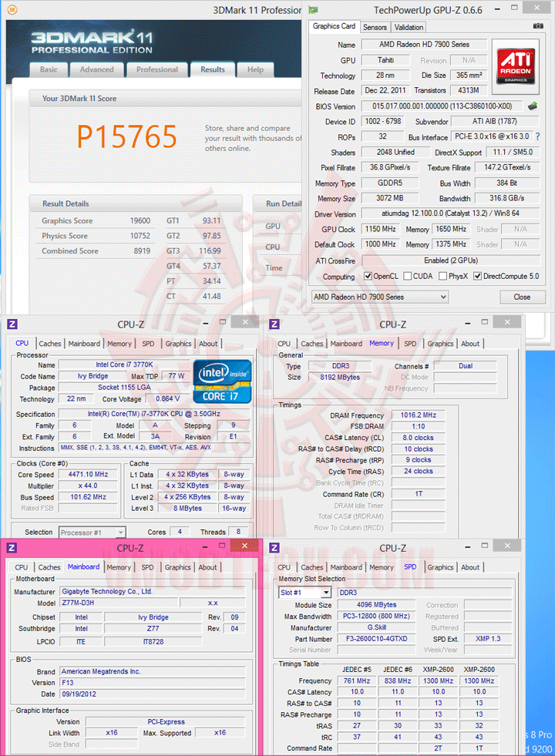Click the Physics Score value 10752
The height and width of the screenshot is (756, 555).
[140, 236]
